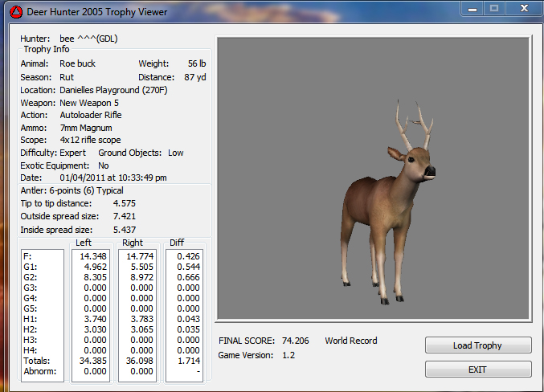Click the Load Trophy button

477,345
